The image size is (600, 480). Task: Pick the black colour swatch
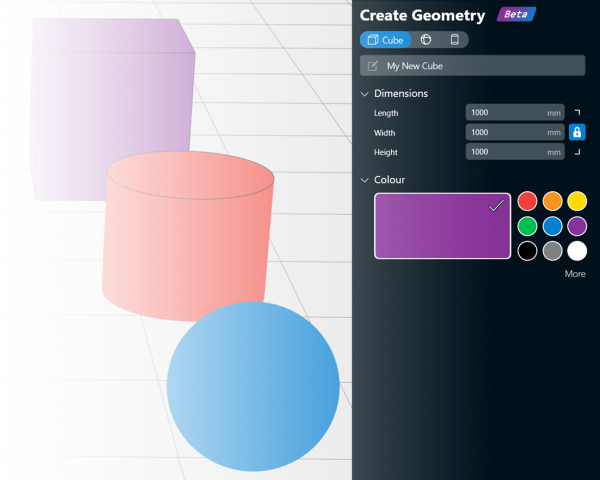[527, 251]
